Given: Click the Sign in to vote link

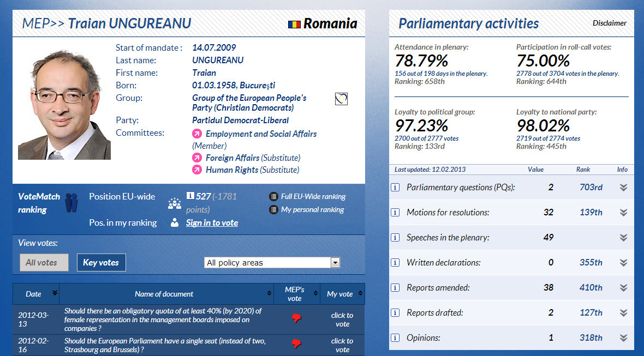Looking at the screenshot, I should [x=212, y=222].
